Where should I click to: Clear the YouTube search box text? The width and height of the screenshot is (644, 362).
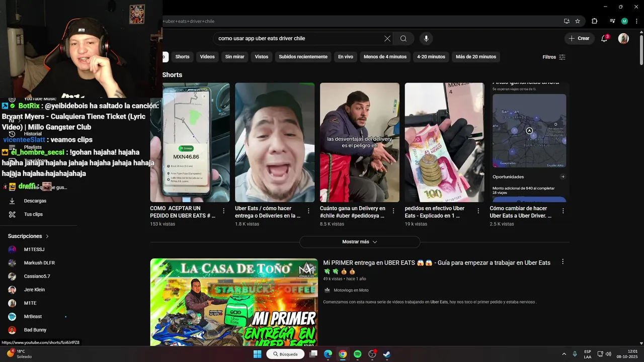[387, 39]
